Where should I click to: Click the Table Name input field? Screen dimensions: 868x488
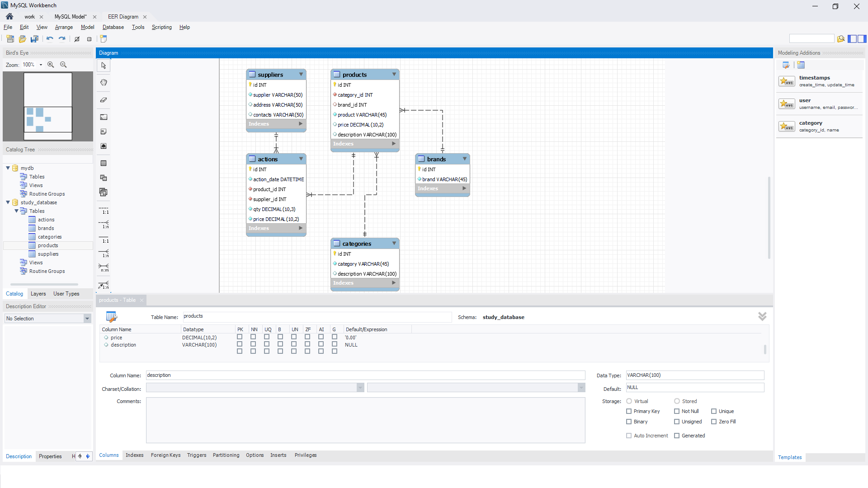tap(316, 317)
